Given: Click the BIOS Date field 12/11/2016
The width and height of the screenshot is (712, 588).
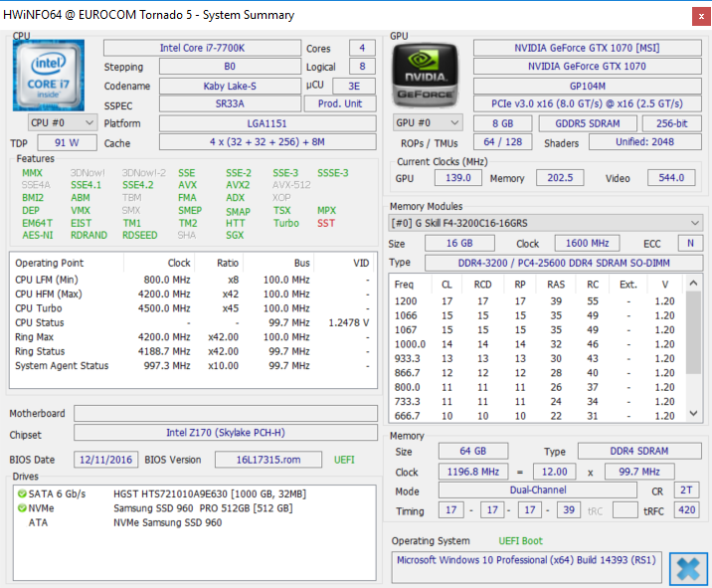Looking at the screenshot, I should click(x=105, y=460).
